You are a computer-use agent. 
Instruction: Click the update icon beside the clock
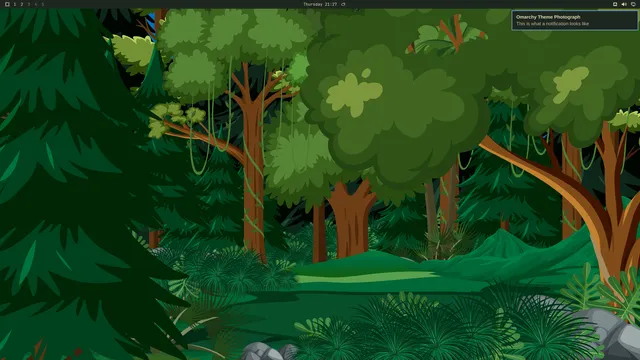coord(343,4)
